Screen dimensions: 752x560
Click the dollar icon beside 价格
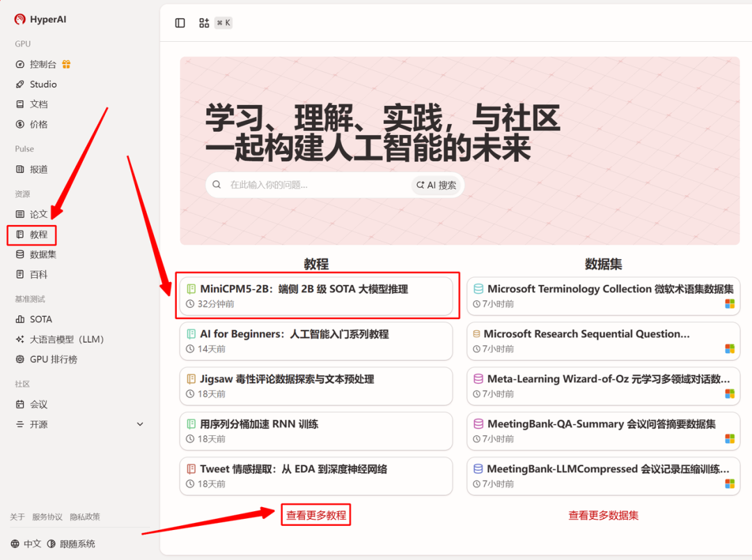pyautogui.click(x=19, y=124)
